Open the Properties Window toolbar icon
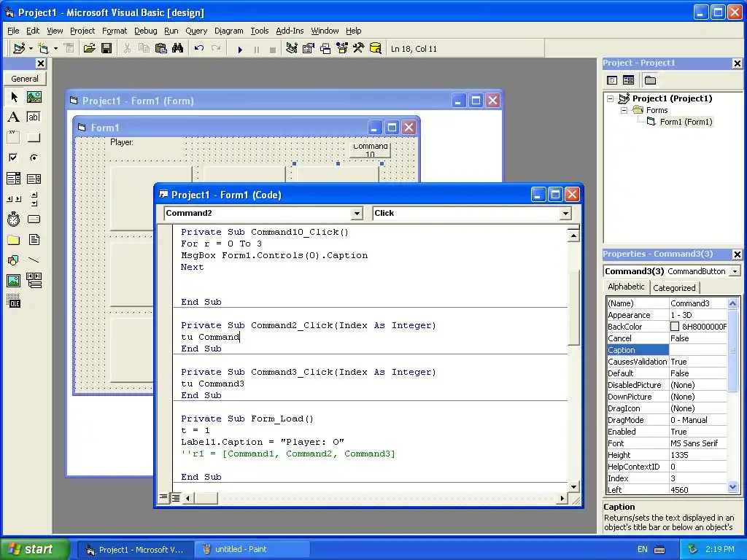The height and width of the screenshot is (560, 747). tap(309, 49)
